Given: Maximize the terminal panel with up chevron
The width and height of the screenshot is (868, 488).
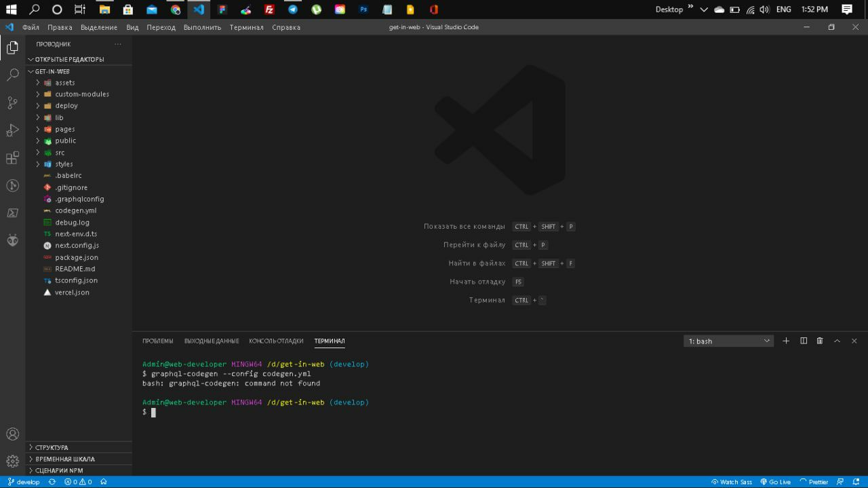Looking at the screenshot, I should tap(837, 341).
